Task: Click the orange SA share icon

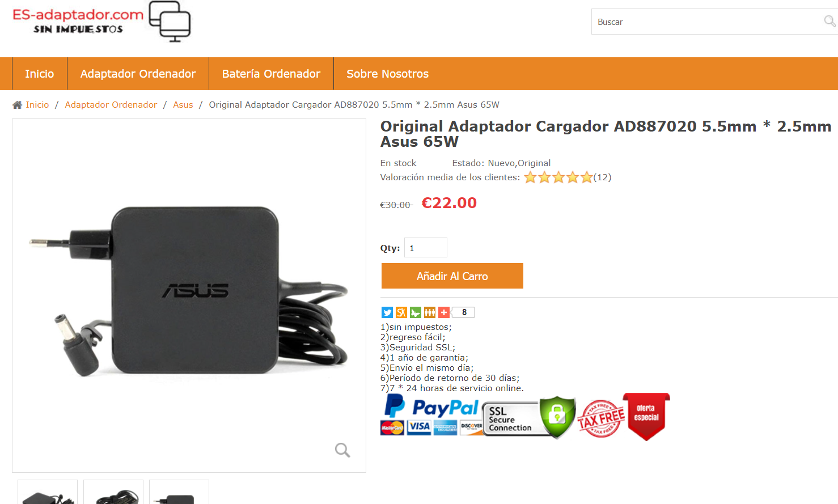Action: pos(401,312)
